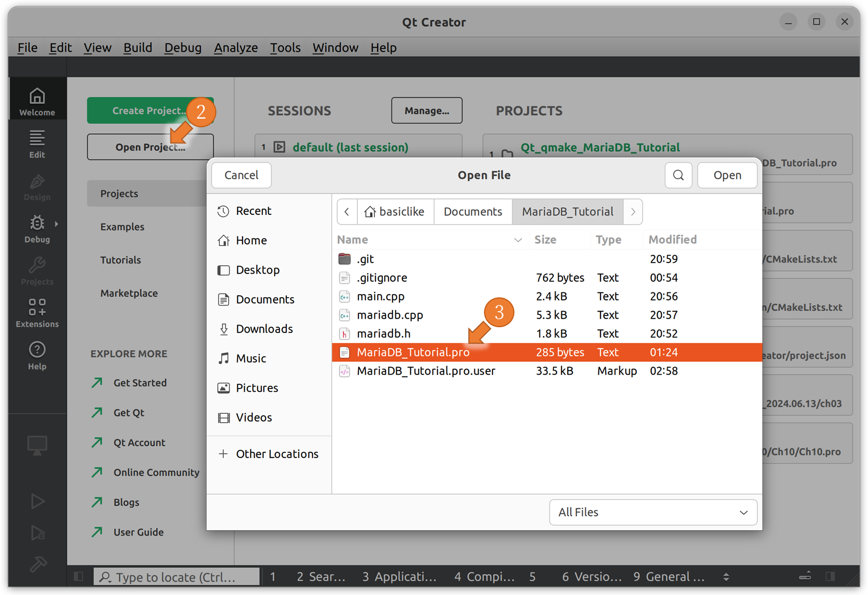Viewport: 868px width, 595px height.
Task: Click Other Locations in dialog sidebar
Action: click(268, 454)
